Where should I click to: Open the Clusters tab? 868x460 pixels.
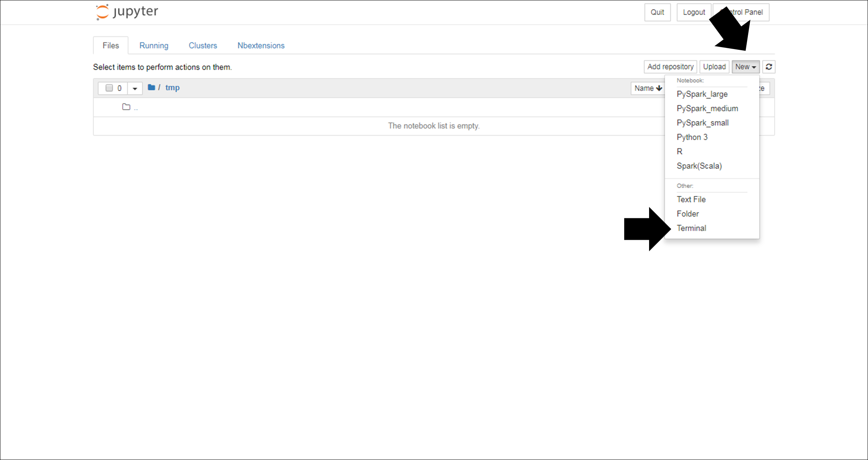tap(202, 46)
